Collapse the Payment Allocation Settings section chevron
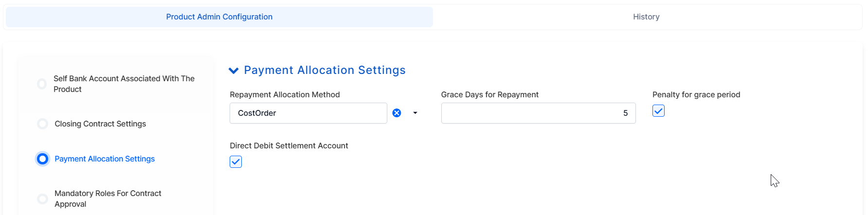 pos(234,71)
